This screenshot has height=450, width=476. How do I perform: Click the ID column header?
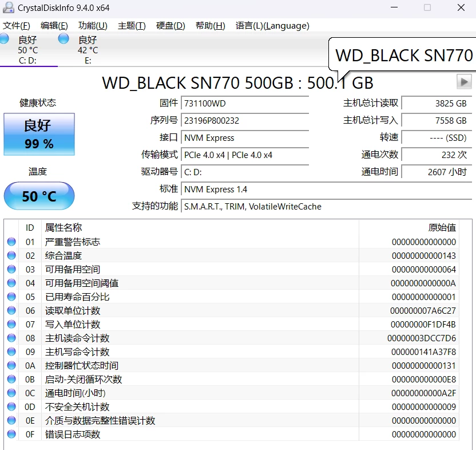click(x=30, y=228)
